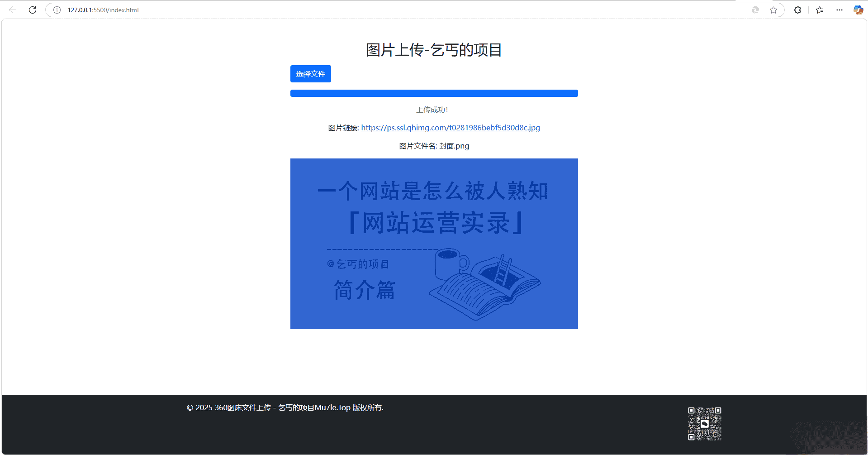Click the 图片文件名: 封面.png text
Viewport: 868px width, 455px height.
[434, 146]
